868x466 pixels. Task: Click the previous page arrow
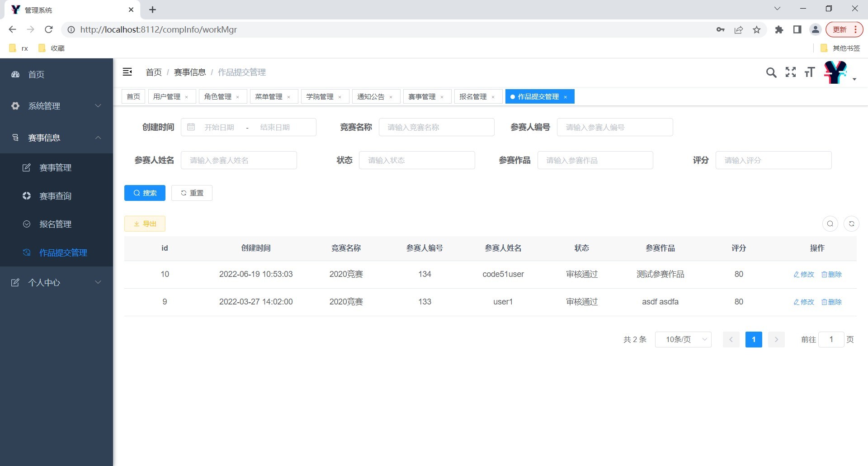tap(731, 339)
